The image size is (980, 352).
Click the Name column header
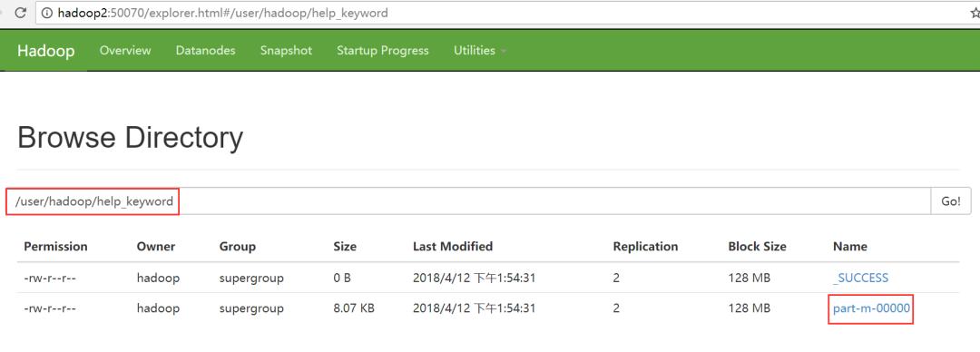(x=850, y=247)
